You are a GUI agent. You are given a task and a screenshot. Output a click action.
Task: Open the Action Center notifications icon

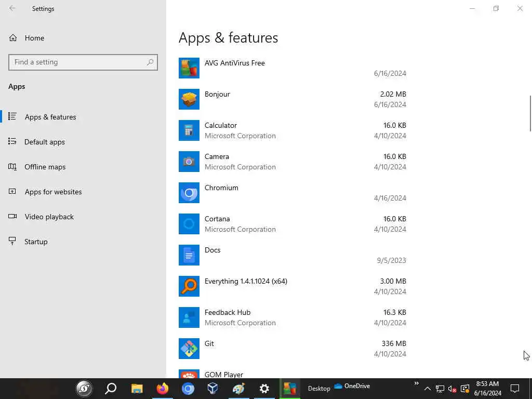pos(515,389)
